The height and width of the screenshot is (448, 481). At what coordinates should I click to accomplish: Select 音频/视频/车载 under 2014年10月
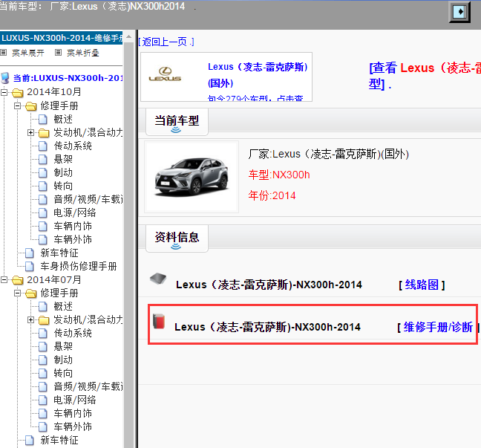[88, 200]
